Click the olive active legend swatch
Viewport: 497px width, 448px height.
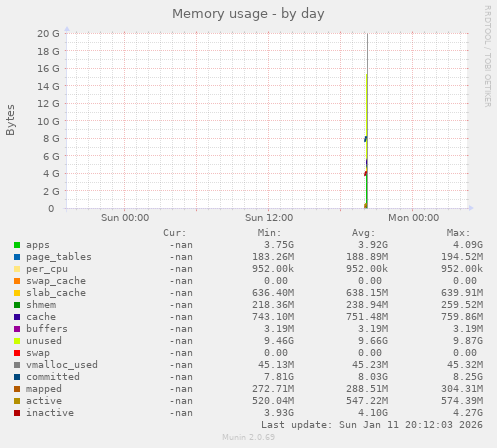pyautogui.click(x=17, y=401)
